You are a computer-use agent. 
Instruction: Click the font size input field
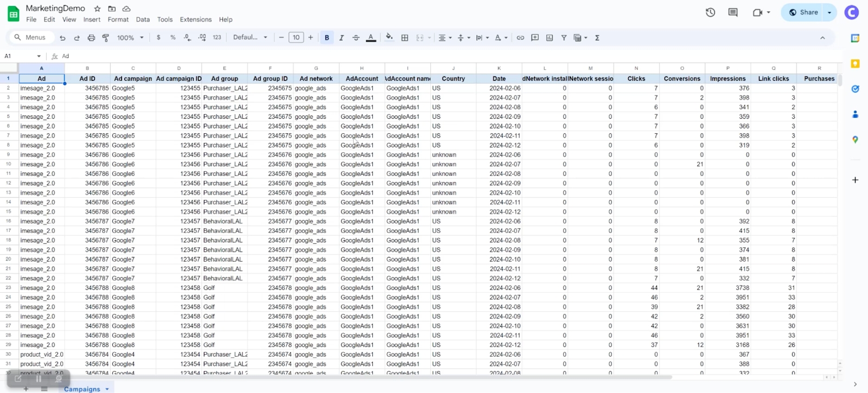296,37
